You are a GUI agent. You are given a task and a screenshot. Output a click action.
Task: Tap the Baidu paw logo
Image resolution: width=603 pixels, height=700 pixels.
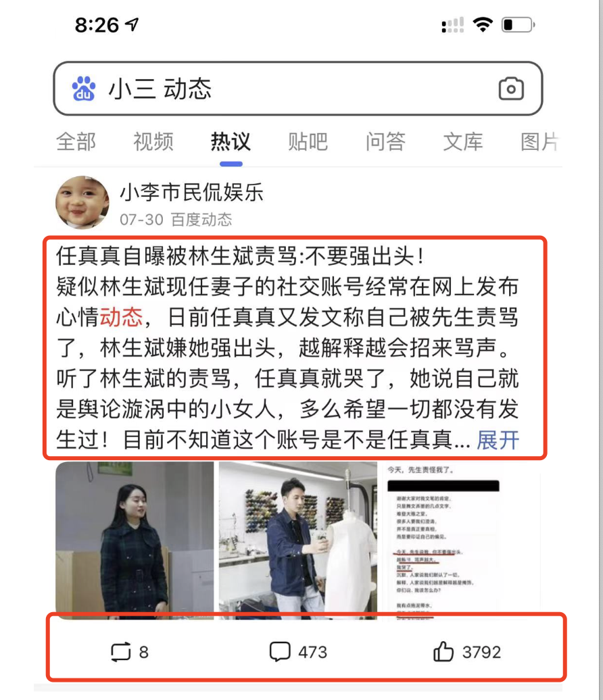(84, 89)
